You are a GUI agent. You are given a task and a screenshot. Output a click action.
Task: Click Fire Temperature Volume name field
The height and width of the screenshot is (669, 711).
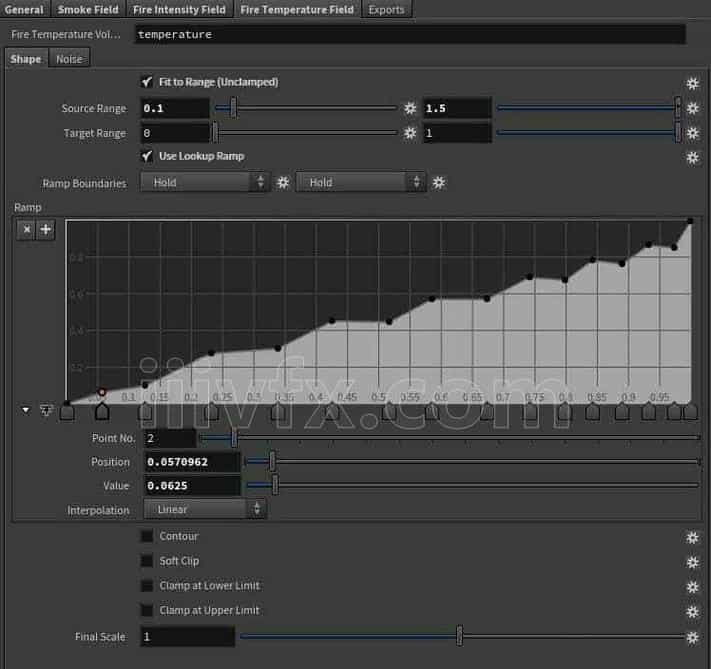[410, 34]
